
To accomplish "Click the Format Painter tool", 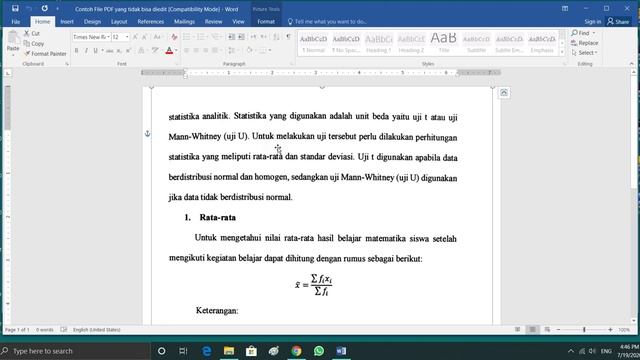I will pos(45,53).
